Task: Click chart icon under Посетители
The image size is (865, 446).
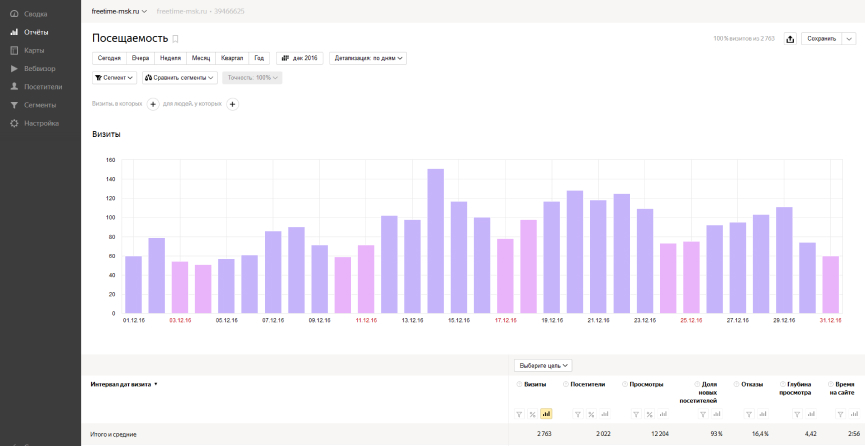Action: point(605,414)
